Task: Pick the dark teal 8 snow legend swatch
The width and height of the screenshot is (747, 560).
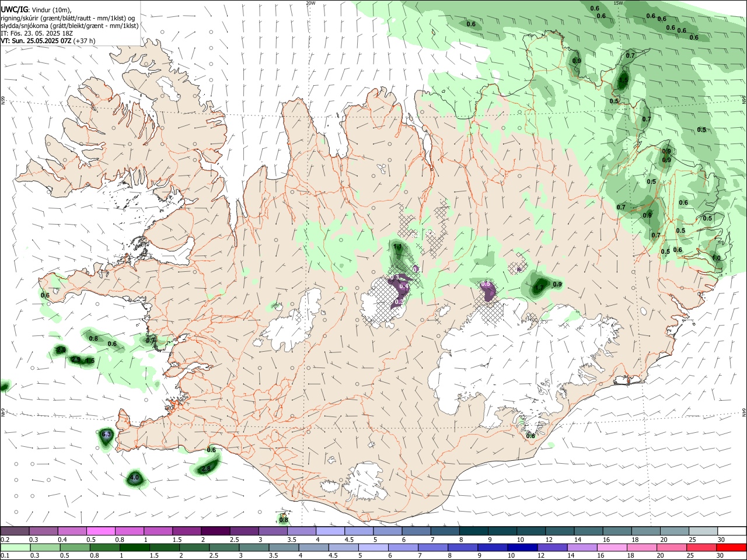Action: [x=474, y=531]
